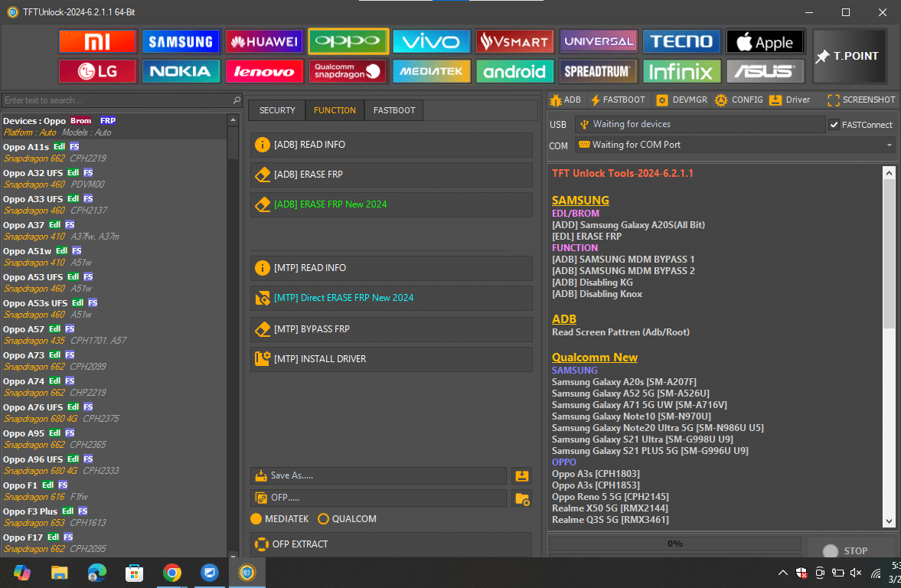
Task: Click the Save As disk icon
Action: (522, 475)
